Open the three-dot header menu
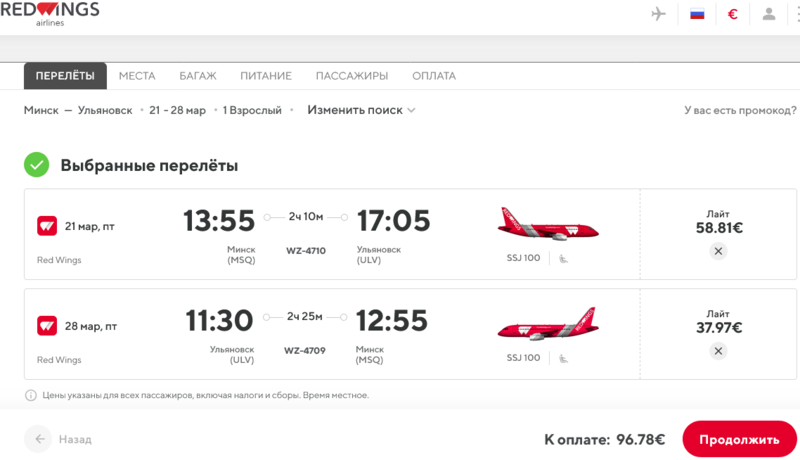 coord(796,14)
